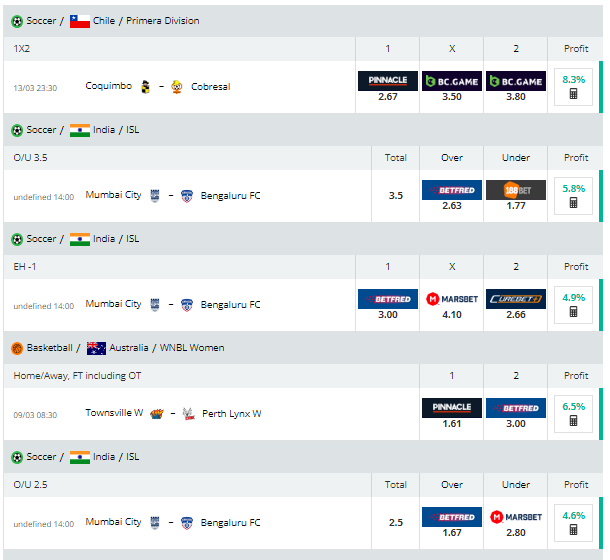Screen dimensions: 610x560
Task: Click the Coquimbo team crest
Action: point(146,86)
